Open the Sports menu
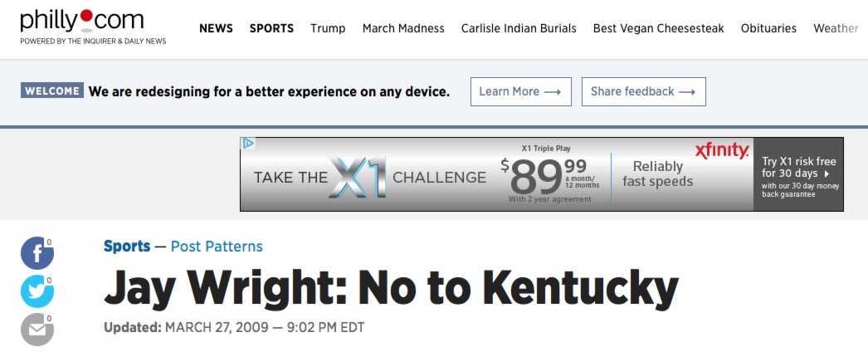The height and width of the screenshot is (352, 868). click(271, 28)
